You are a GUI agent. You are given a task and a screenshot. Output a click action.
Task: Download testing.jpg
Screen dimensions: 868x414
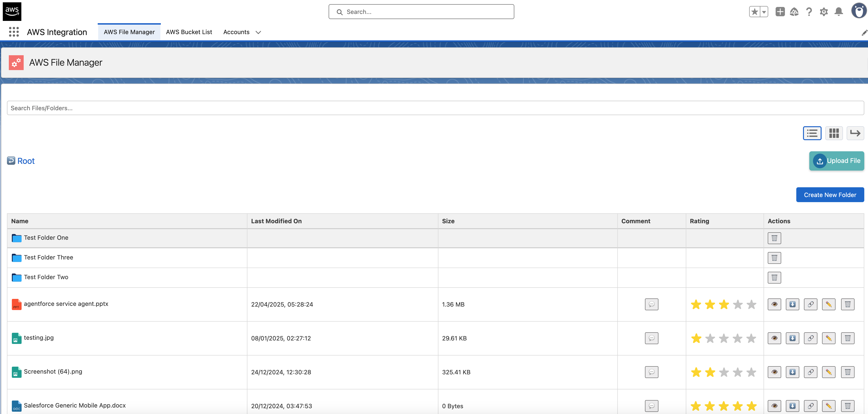coord(793,338)
